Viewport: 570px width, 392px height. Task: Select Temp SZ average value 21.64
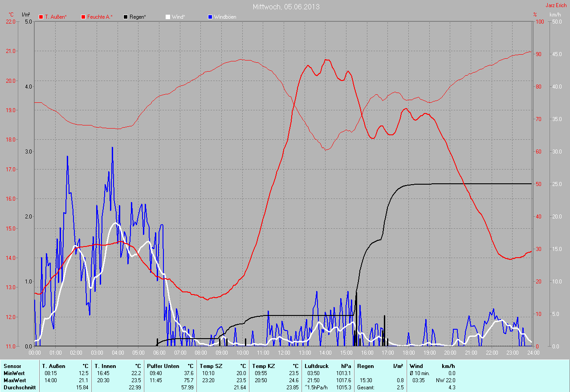pos(240,388)
